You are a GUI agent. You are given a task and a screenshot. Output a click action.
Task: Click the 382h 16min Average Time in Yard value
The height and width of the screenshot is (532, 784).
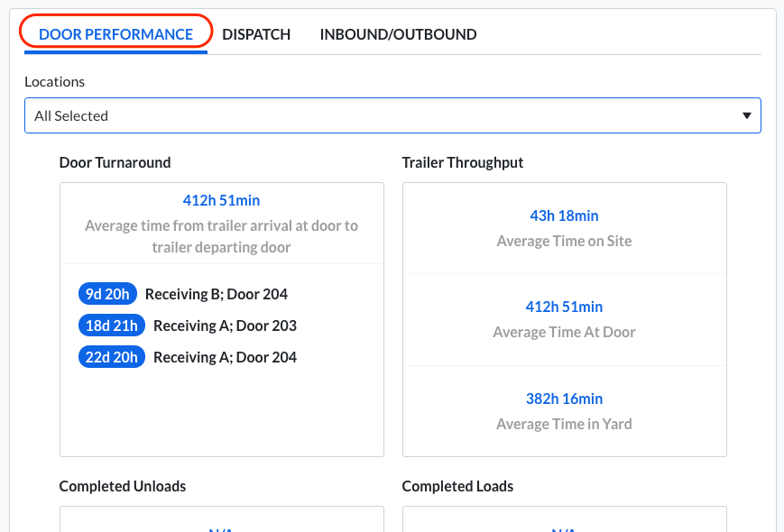tap(564, 399)
